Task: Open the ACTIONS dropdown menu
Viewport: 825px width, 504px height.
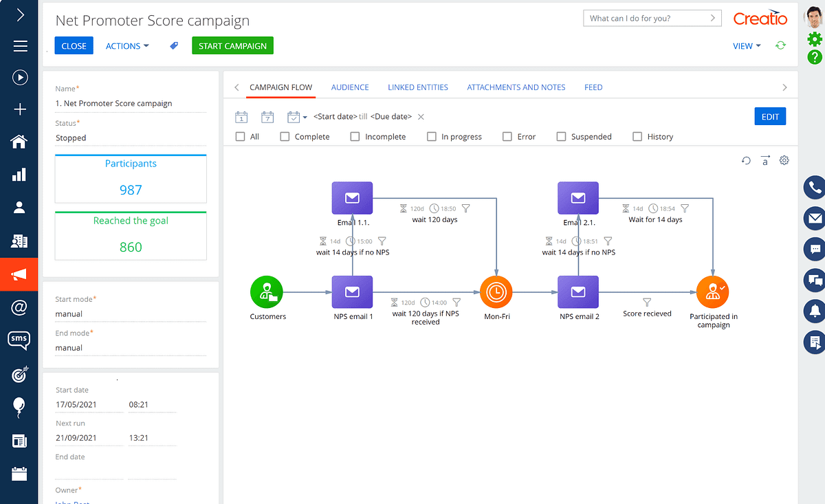Action: [126, 45]
